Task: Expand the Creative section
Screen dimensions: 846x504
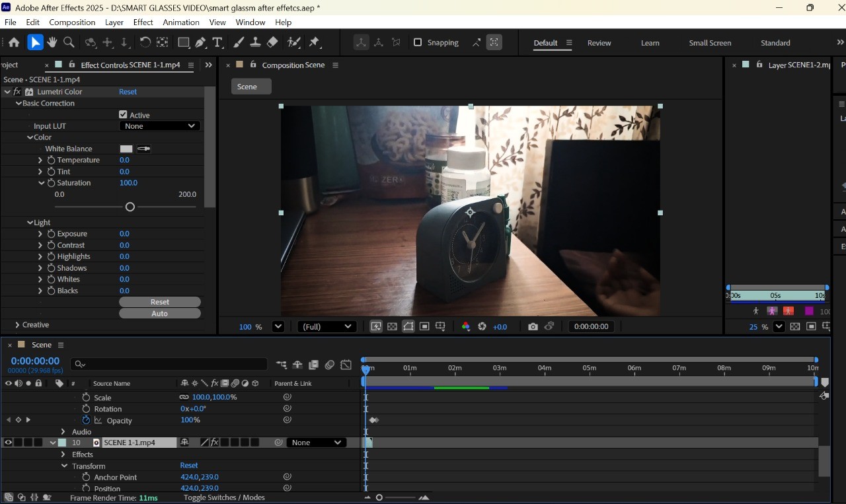Action: click(x=17, y=325)
